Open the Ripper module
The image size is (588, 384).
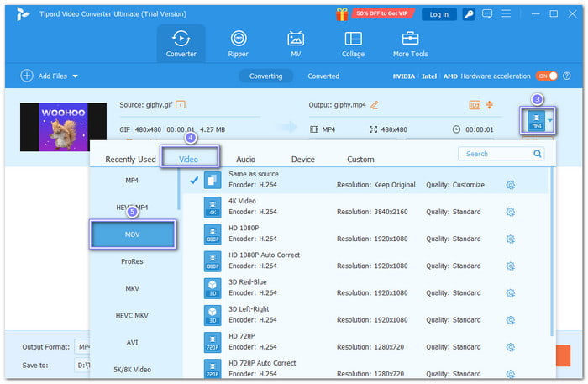click(238, 44)
